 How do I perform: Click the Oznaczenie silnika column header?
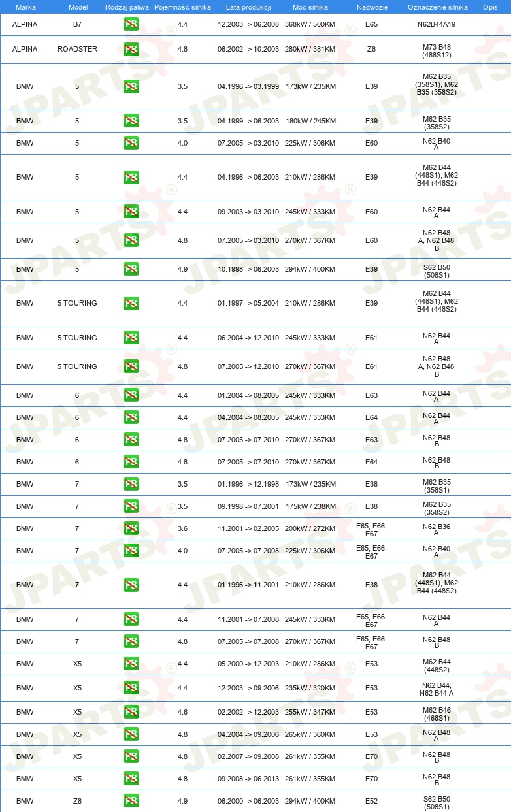pos(437,7)
